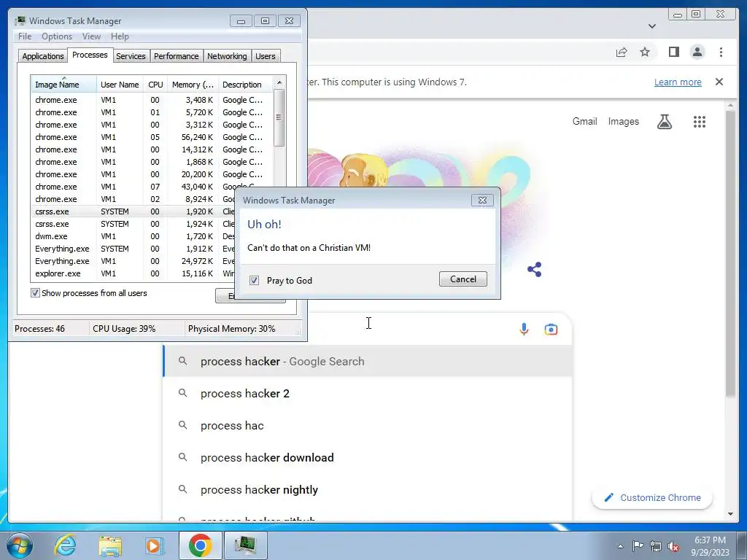The image size is (747, 560).
Task: Click the Learn more link
Action: click(x=678, y=82)
